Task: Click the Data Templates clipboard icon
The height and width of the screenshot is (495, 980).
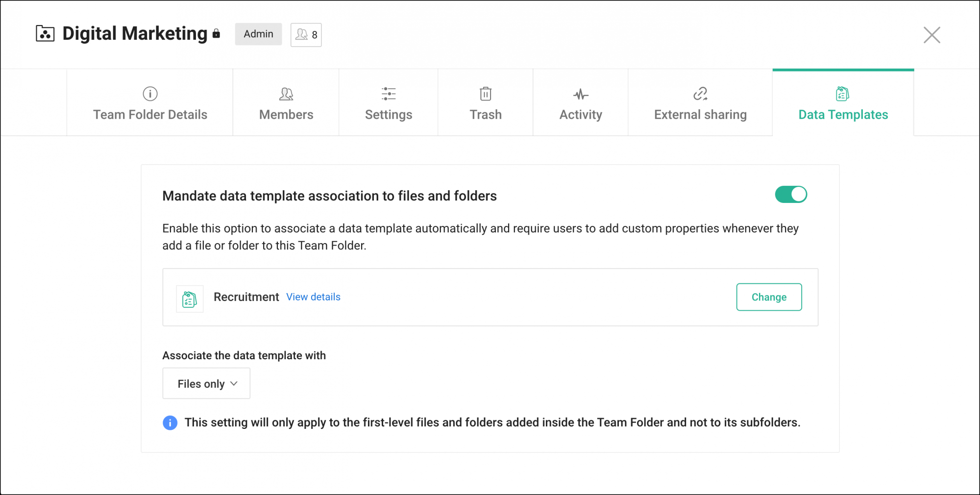Action: pyautogui.click(x=842, y=94)
